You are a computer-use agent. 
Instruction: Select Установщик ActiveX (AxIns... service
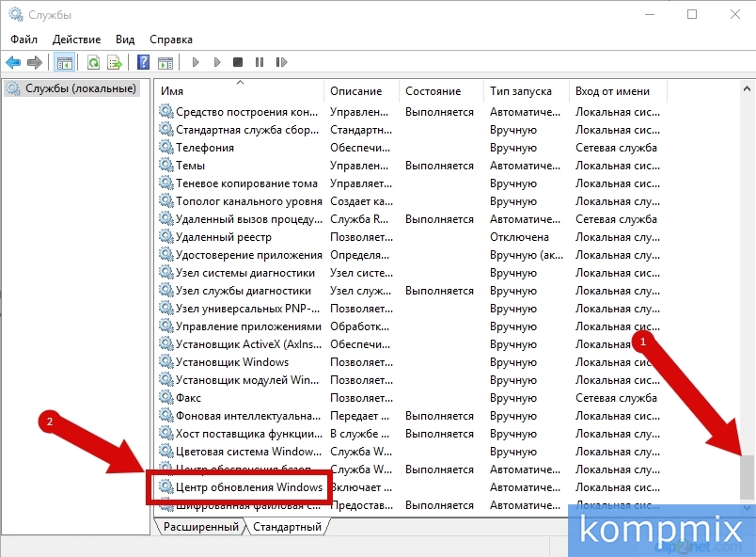(x=248, y=343)
